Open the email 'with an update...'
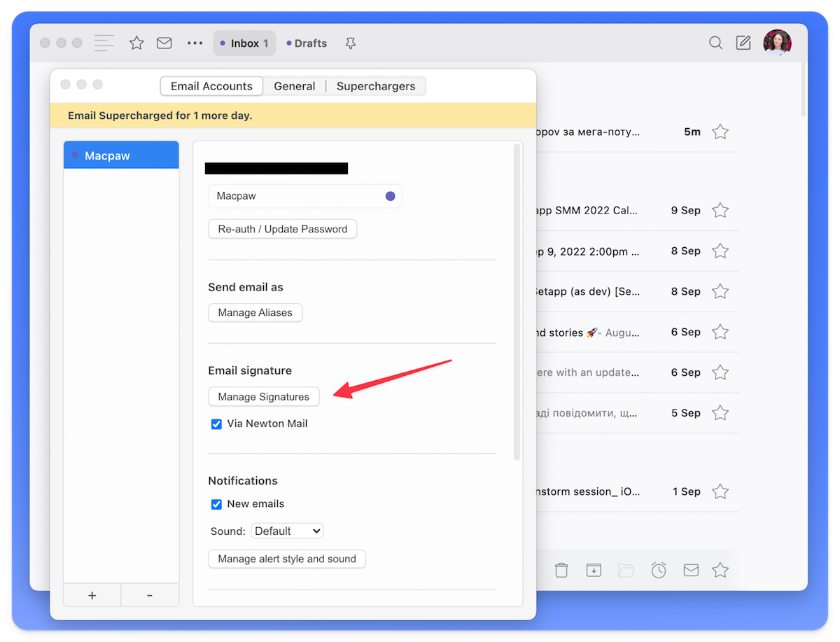Screen dimensions: 840x642 636,372
